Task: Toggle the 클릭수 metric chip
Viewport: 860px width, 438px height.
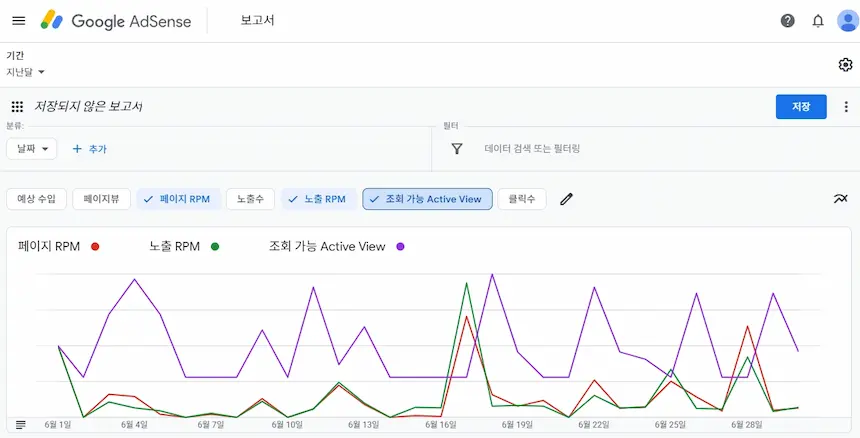Action: pyautogui.click(x=522, y=199)
